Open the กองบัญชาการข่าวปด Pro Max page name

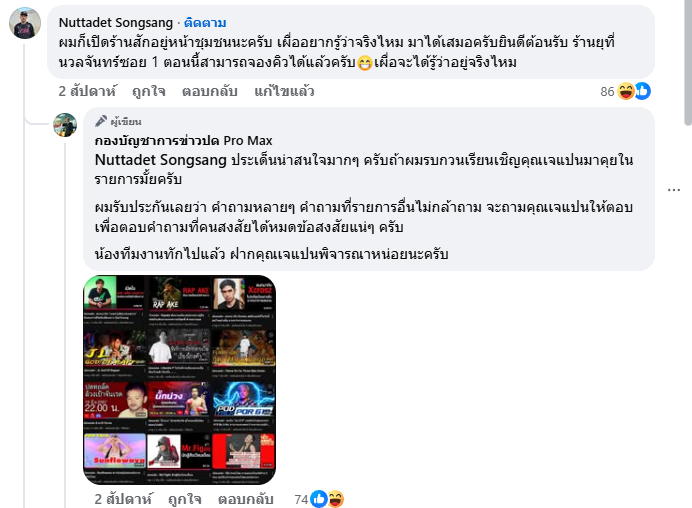pos(184,140)
